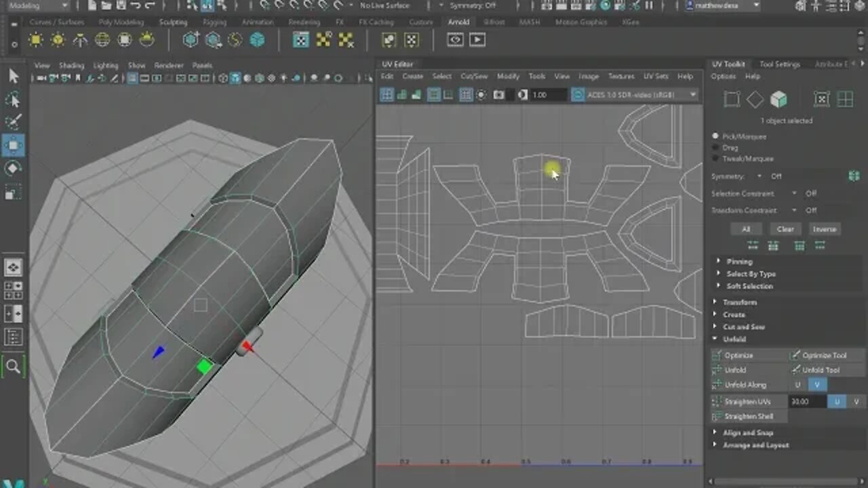Activate the Lasso Select tool
This screenshot has height=488, width=868.
14,100
